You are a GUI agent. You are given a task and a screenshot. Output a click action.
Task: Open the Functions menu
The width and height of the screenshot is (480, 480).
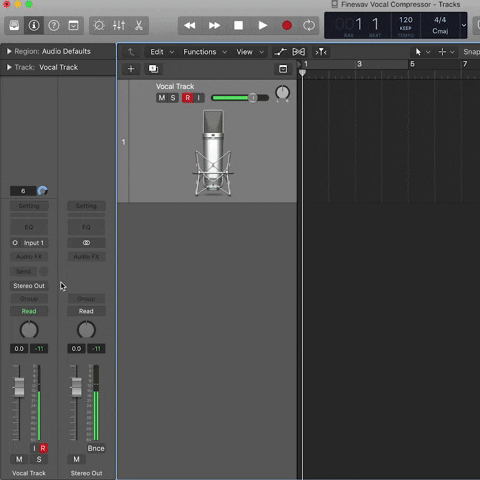(205, 52)
